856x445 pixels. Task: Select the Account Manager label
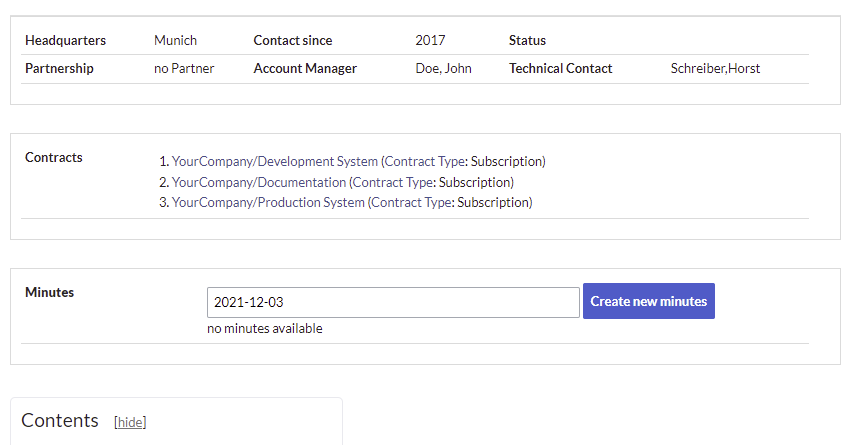pos(305,68)
